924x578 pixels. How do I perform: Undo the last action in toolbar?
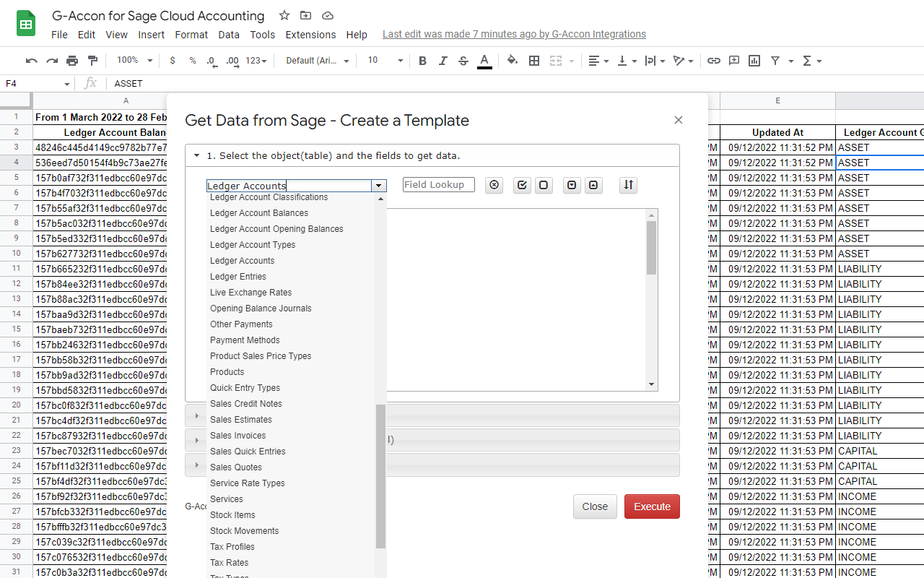[x=31, y=61]
